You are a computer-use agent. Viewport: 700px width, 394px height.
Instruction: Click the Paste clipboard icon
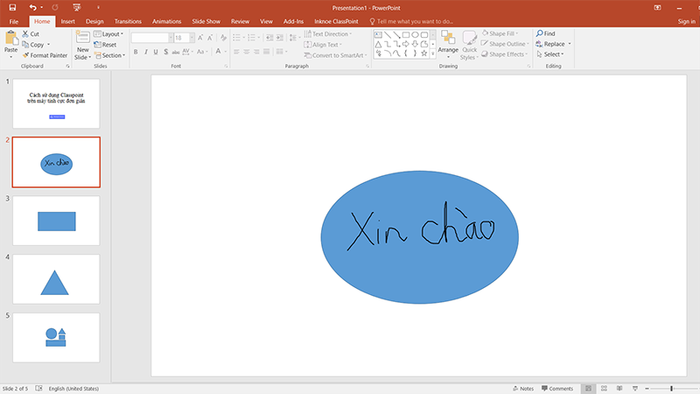(x=11, y=38)
